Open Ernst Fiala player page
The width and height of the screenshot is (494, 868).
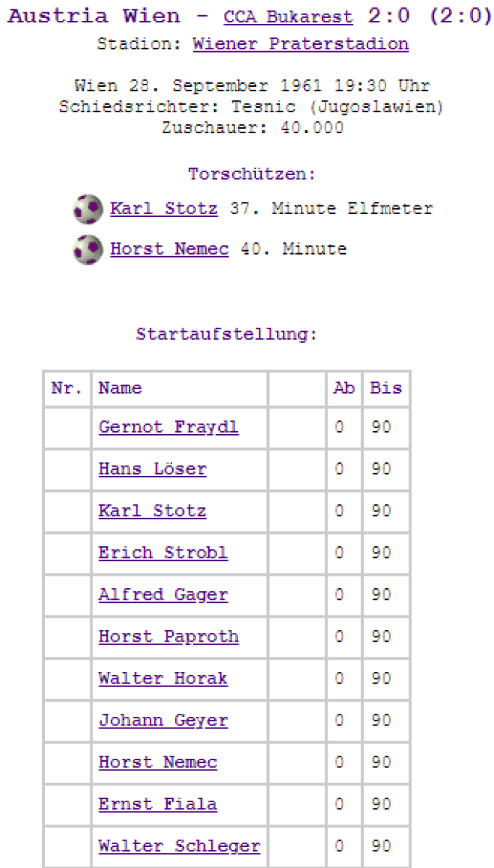(158, 805)
